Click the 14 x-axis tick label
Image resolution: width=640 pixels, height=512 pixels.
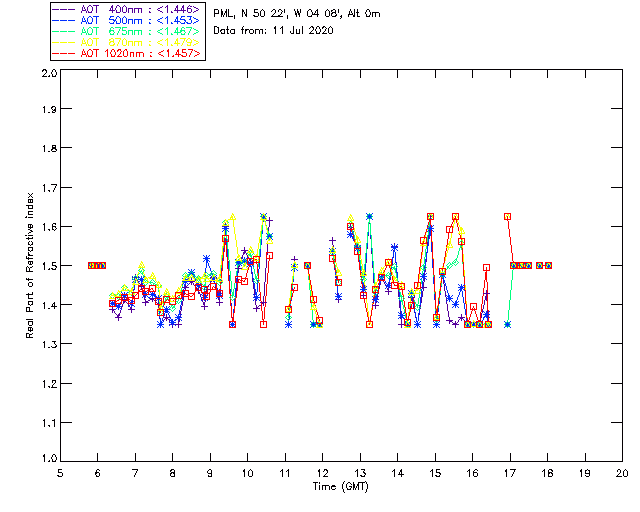(x=398, y=473)
